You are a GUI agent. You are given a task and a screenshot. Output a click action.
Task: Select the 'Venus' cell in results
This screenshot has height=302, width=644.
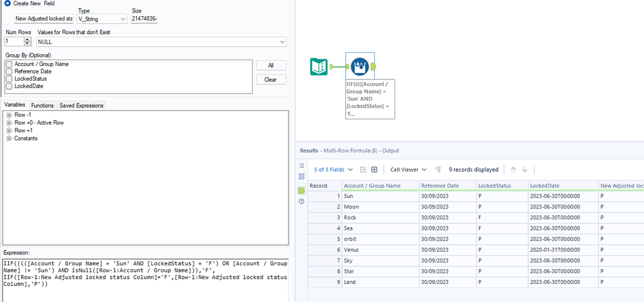[380, 250]
